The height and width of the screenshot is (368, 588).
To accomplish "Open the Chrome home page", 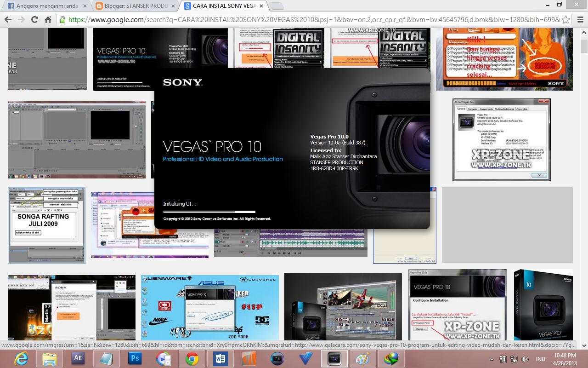I will (48, 20).
